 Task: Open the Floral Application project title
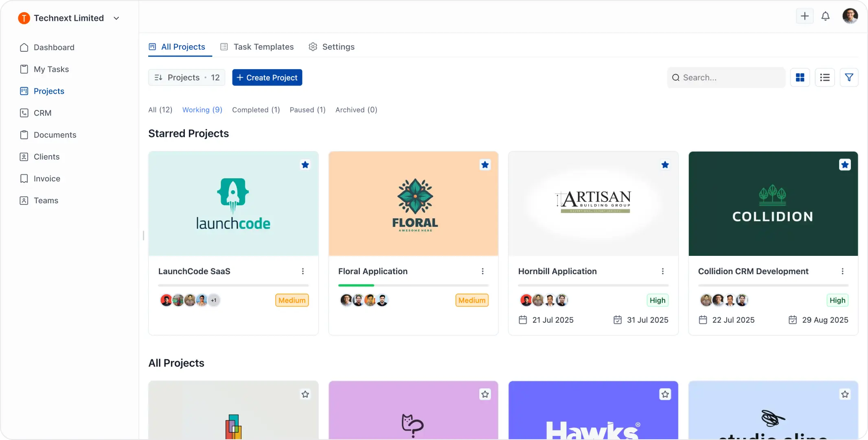[373, 271]
